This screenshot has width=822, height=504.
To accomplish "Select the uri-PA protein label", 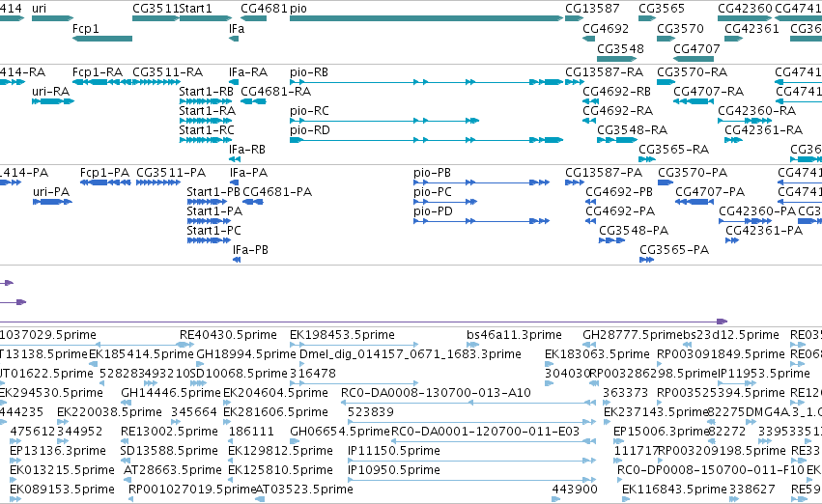I will pyautogui.click(x=51, y=192).
